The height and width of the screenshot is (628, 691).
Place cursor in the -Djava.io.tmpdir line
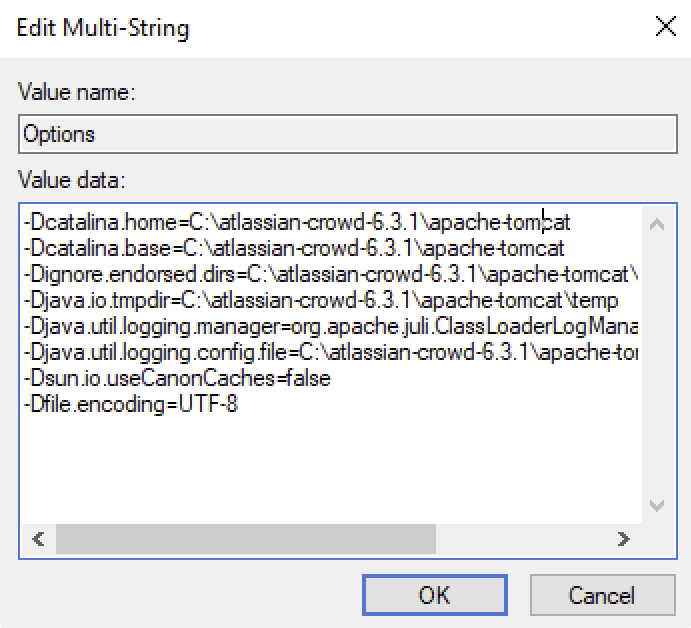coord(320,300)
